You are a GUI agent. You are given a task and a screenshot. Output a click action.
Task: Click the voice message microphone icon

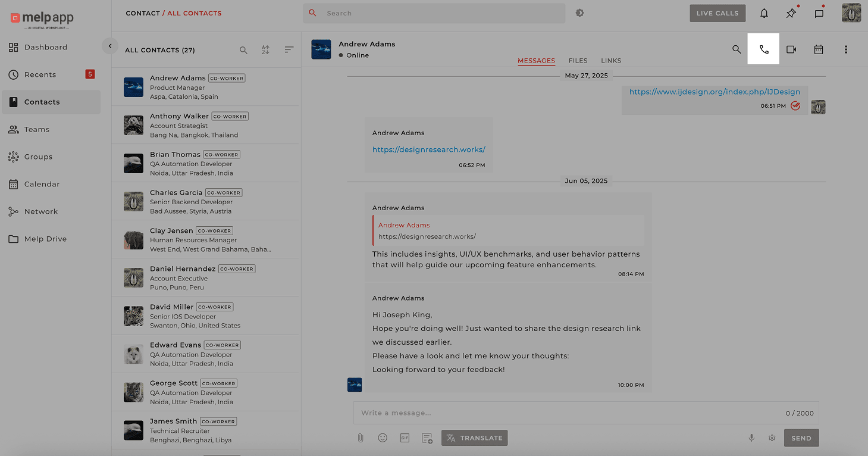coord(751,438)
